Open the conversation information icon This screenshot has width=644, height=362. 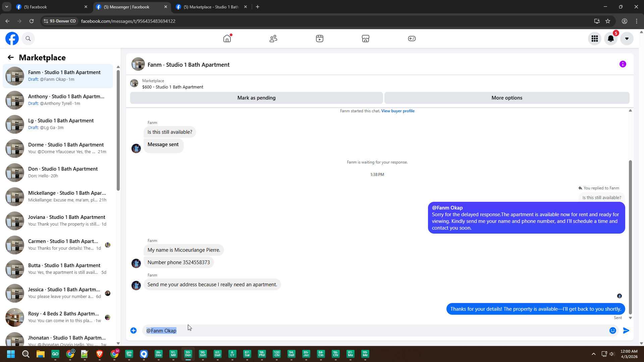[623, 64]
